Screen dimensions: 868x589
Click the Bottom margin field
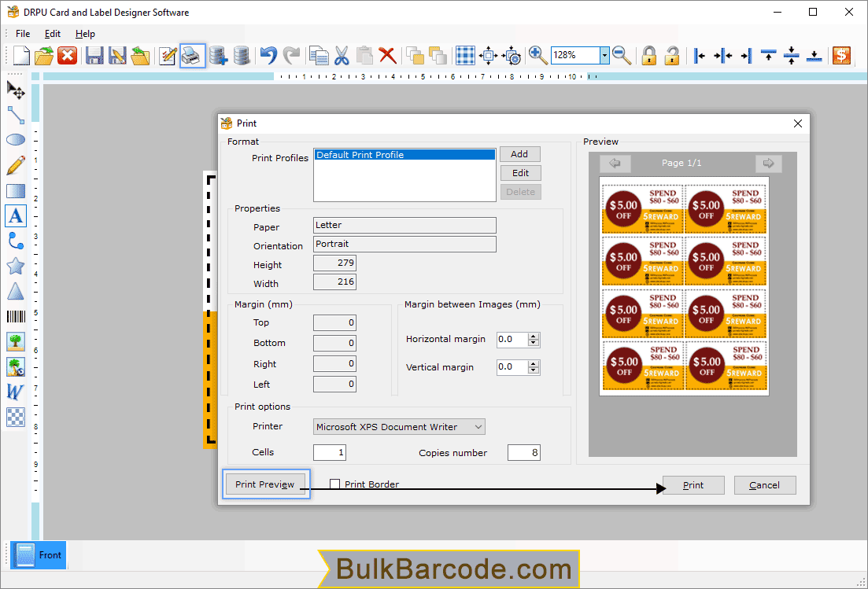334,343
